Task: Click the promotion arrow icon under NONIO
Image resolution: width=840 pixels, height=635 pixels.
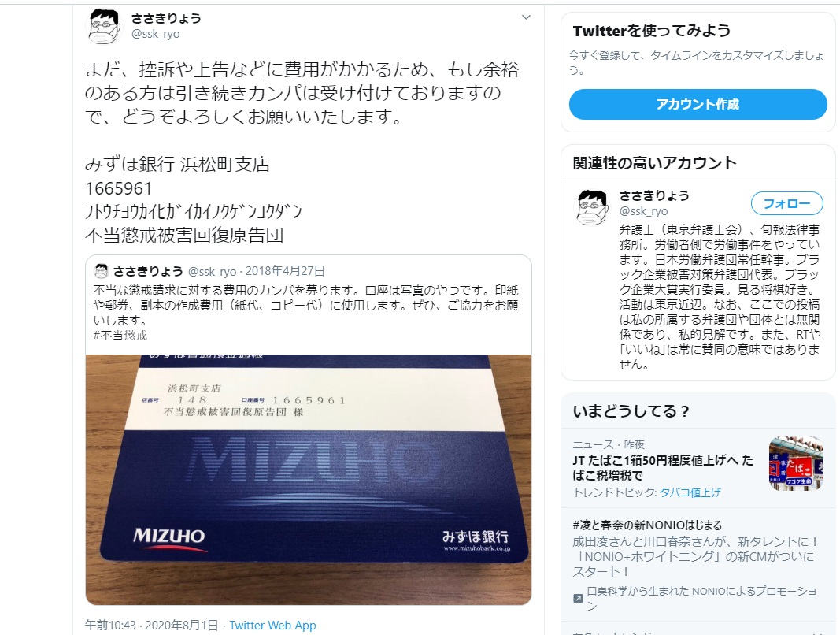Action: (x=578, y=598)
